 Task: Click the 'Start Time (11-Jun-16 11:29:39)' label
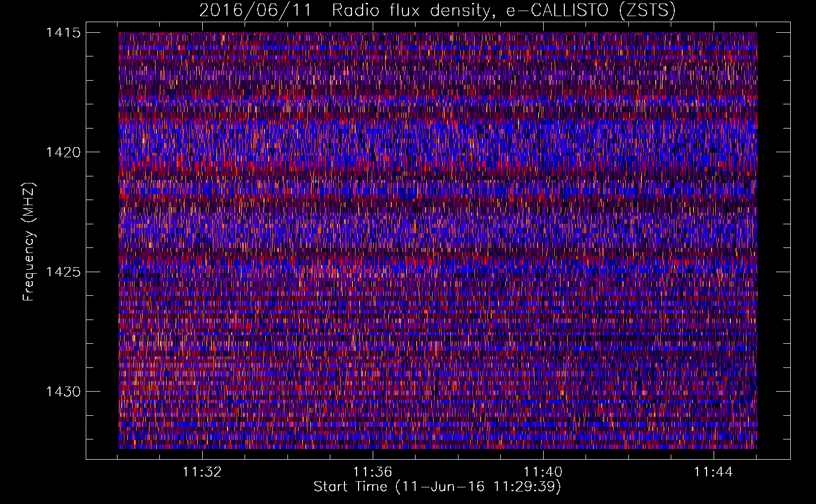point(437,487)
